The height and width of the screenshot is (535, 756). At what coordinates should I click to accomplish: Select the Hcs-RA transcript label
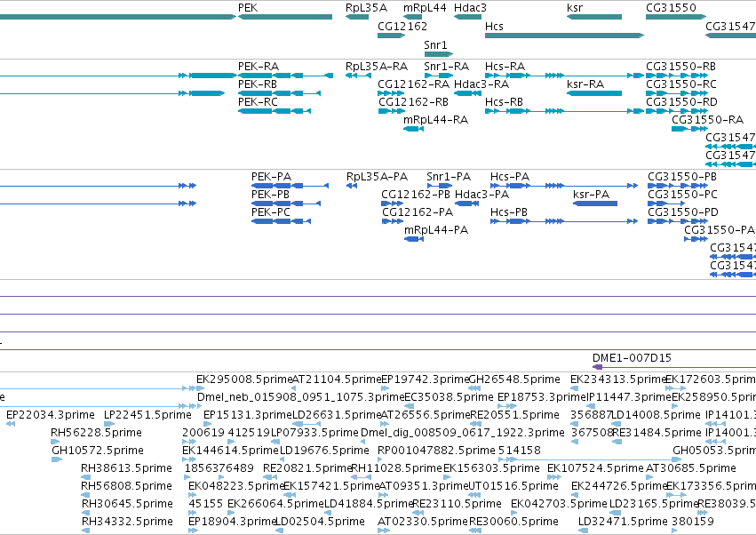click(x=505, y=66)
